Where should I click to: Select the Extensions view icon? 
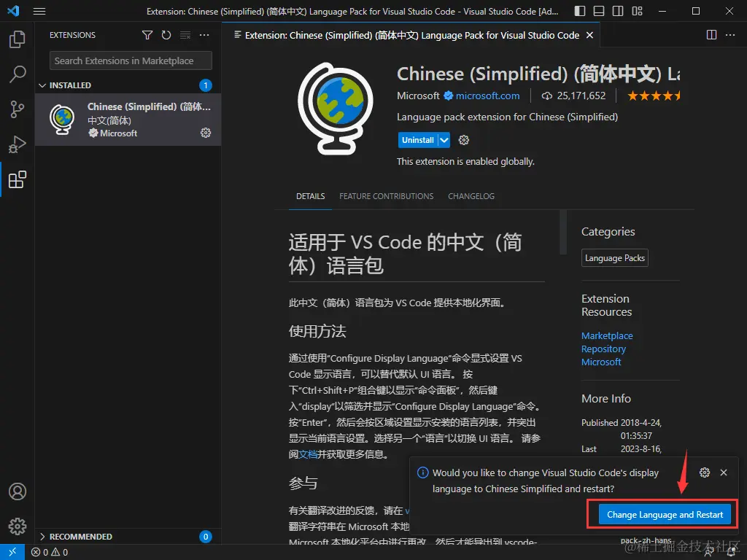point(18,179)
